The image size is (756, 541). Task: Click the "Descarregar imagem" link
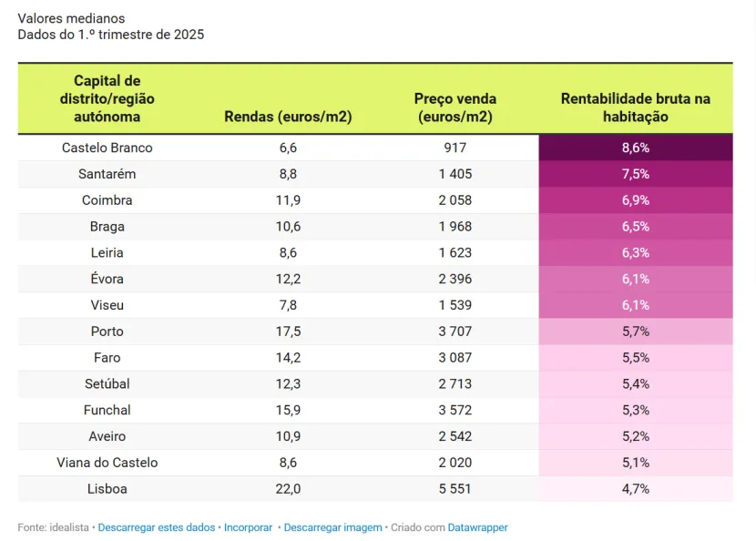point(332,527)
